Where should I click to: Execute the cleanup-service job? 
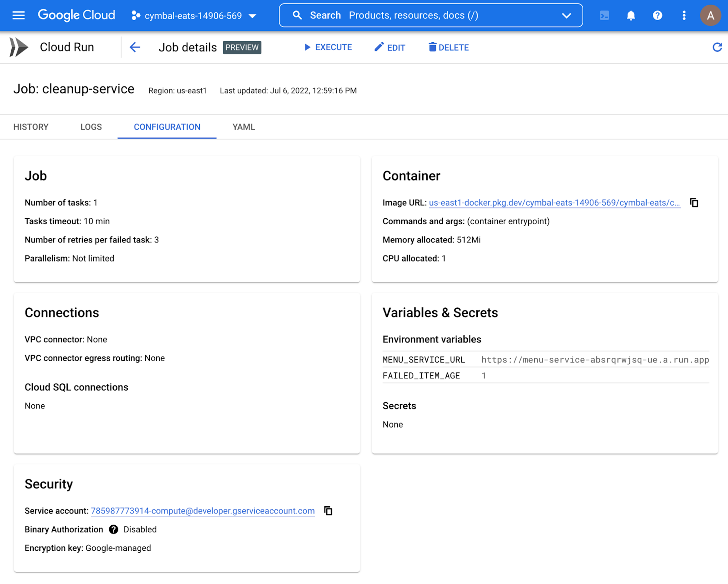[x=328, y=47]
